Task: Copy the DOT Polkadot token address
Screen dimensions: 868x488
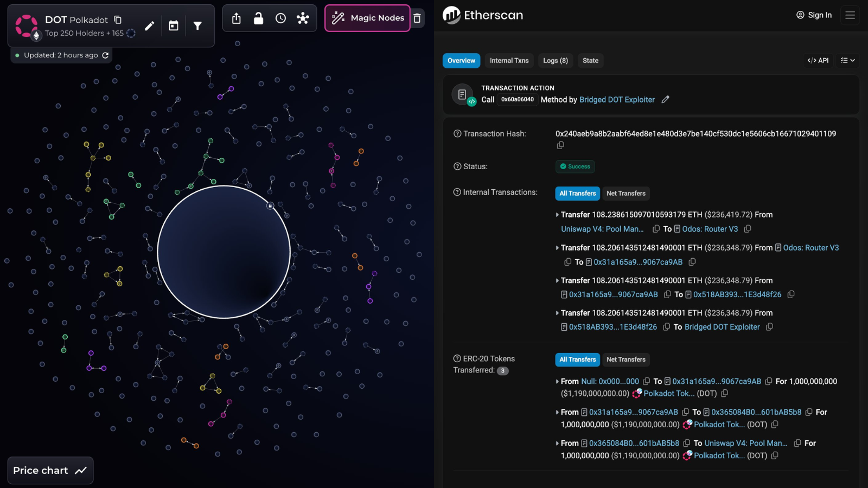Action: coord(118,20)
